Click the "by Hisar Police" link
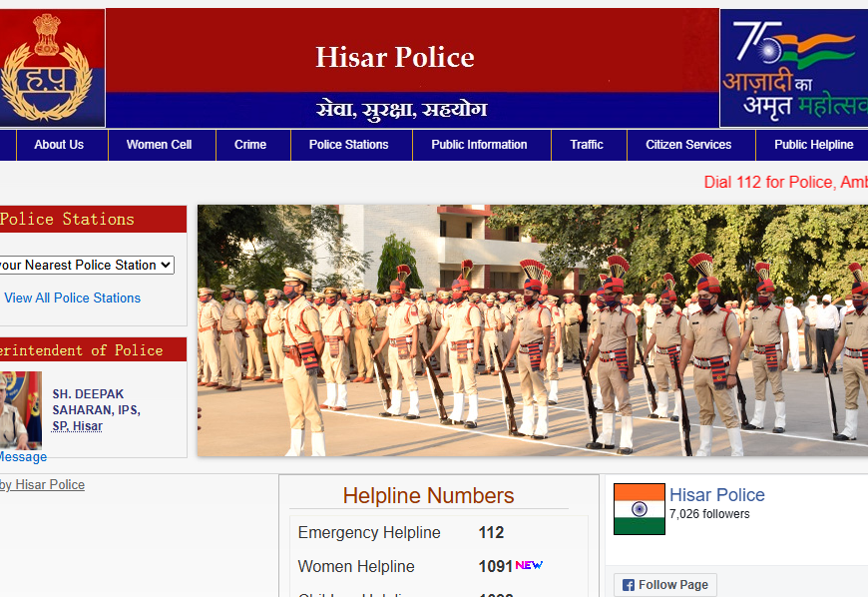 pyautogui.click(x=42, y=484)
